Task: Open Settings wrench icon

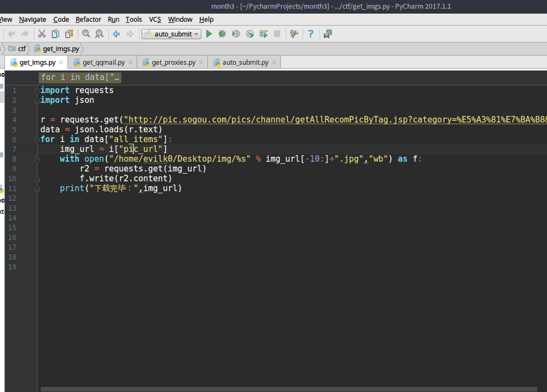Action: click(294, 34)
